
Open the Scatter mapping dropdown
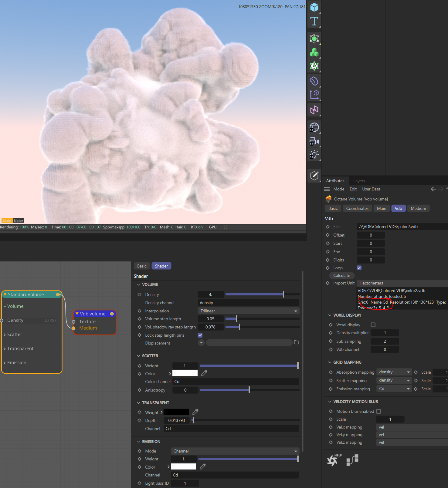(x=394, y=380)
